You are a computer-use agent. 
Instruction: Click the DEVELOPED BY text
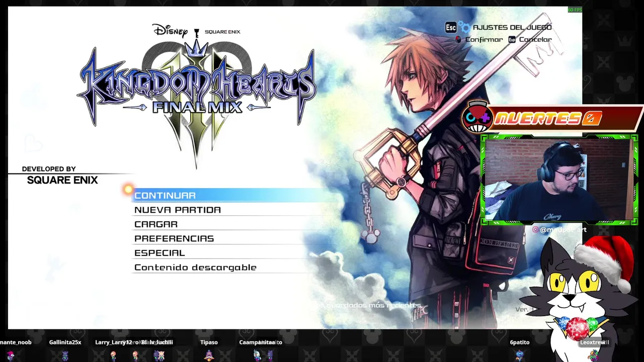[x=49, y=169]
